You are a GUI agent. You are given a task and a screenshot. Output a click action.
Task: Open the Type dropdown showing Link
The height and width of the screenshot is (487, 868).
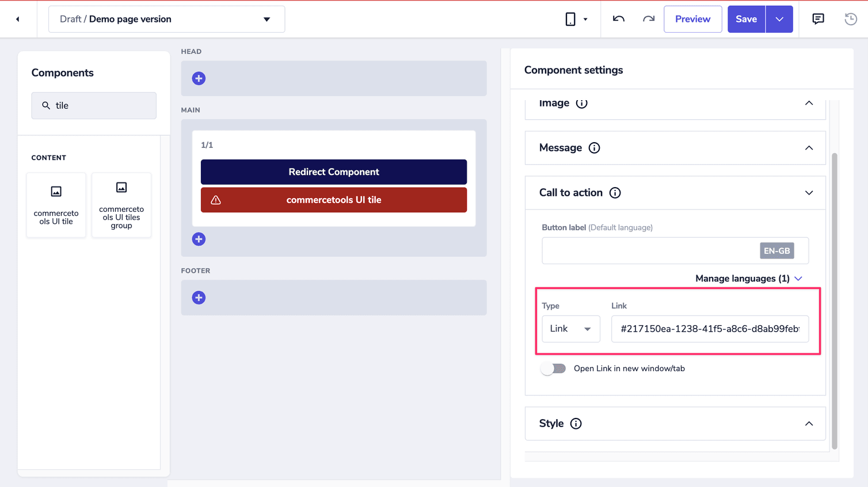(x=570, y=329)
